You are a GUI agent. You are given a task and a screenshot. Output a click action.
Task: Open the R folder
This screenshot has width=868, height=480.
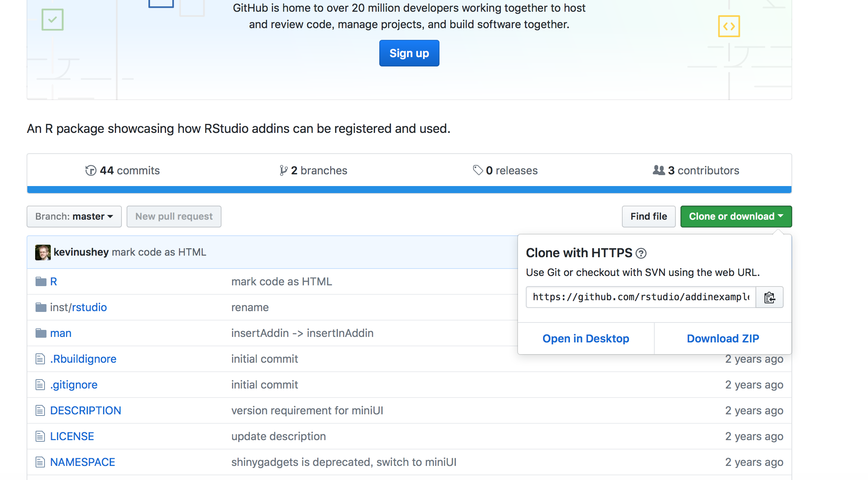click(54, 281)
